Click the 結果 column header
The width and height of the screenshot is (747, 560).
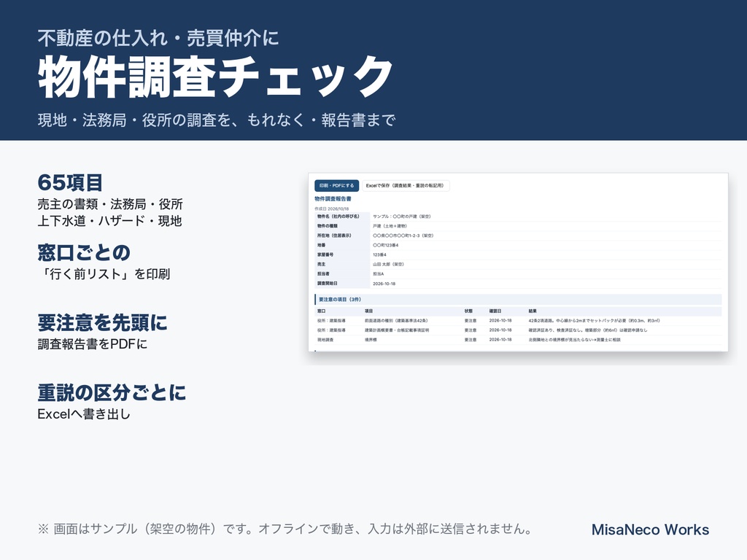pyautogui.click(x=532, y=311)
